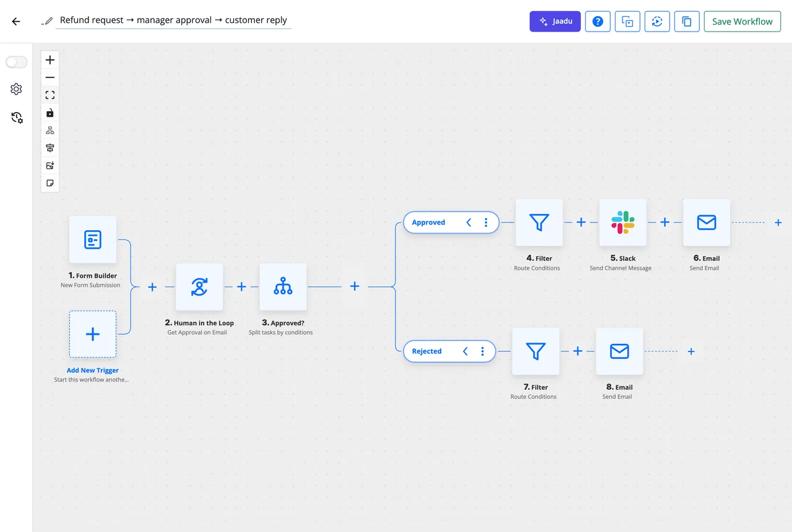The width and height of the screenshot is (792, 532).
Task: Add step after the Approved? router
Action: 355,286
